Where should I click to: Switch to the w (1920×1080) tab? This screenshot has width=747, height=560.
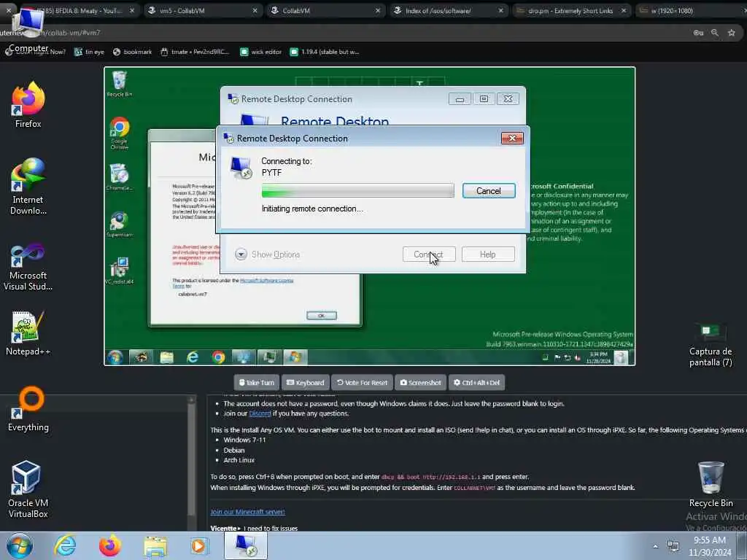pos(691,10)
